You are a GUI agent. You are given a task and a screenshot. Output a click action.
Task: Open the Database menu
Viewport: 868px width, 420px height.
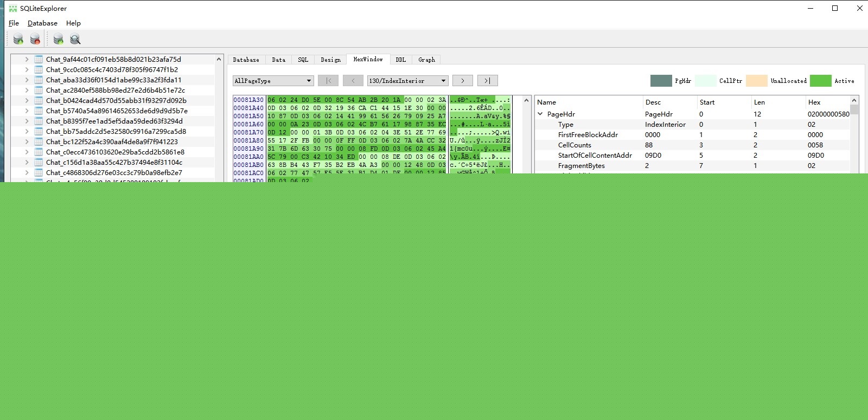pos(42,23)
